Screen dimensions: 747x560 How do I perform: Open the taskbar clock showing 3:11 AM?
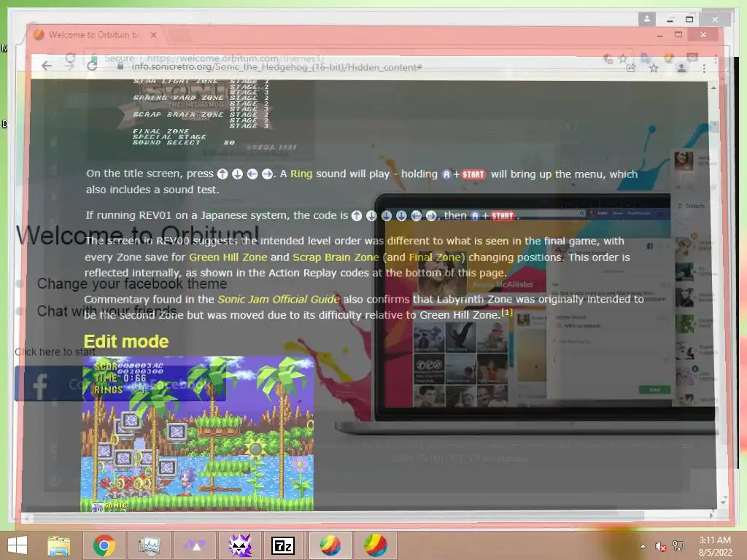(x=715, y=546)
